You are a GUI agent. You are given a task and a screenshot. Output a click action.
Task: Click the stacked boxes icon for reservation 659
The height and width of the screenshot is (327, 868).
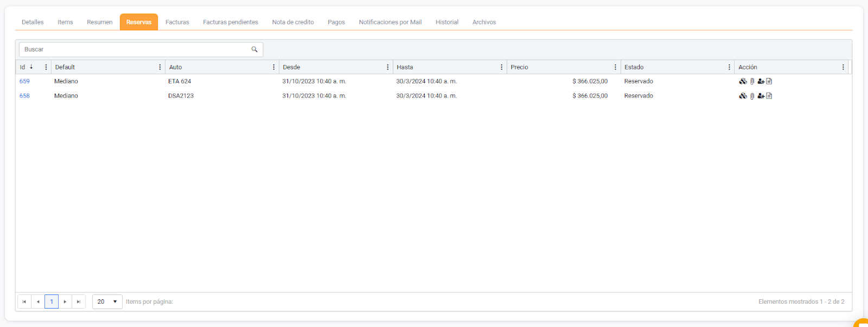743,81
